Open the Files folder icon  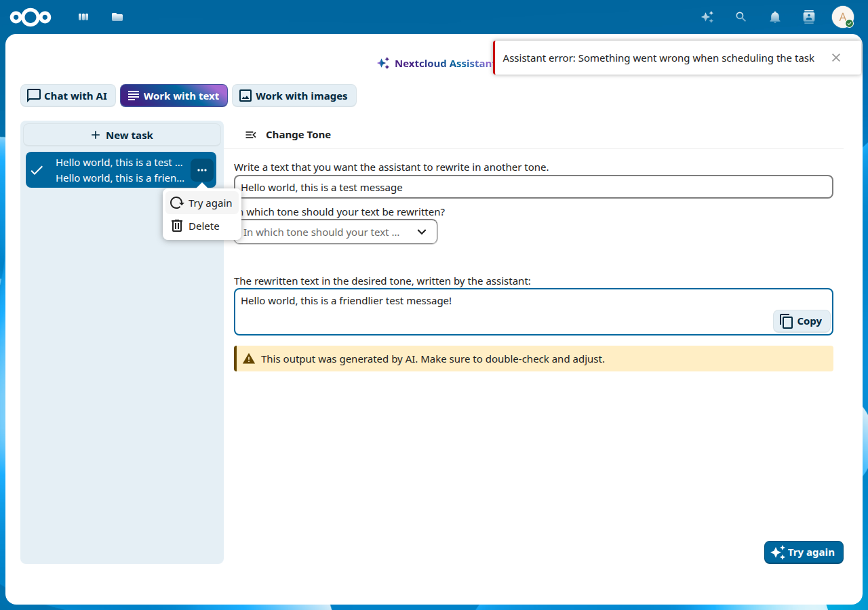(x=117, y=17)
